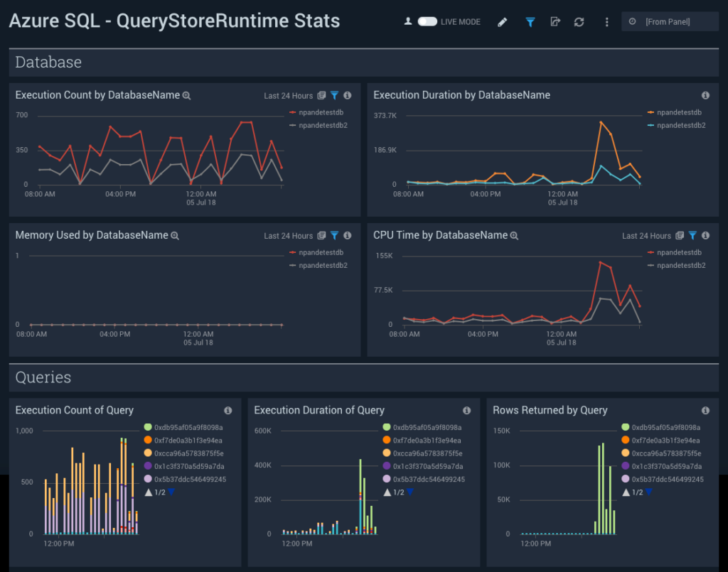
Task: Go to next legend page in Execution Count of Query
Action: (x=171, y=492)
